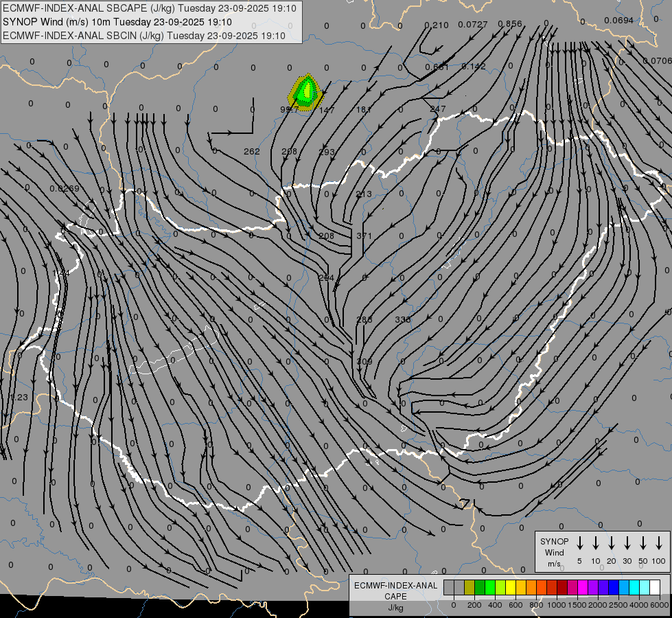
Task: Click the 0.0269 value on the map
Action: (x=65, y=189)
